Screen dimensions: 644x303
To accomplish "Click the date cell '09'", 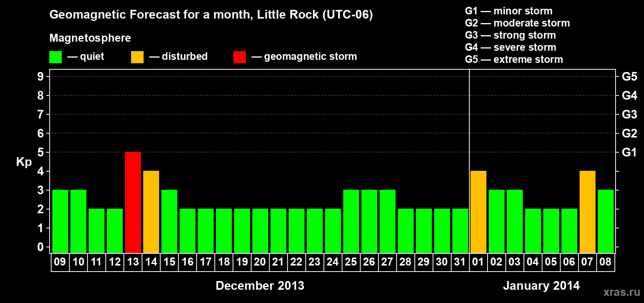I will pyautogui.click(x=60, y=262).
